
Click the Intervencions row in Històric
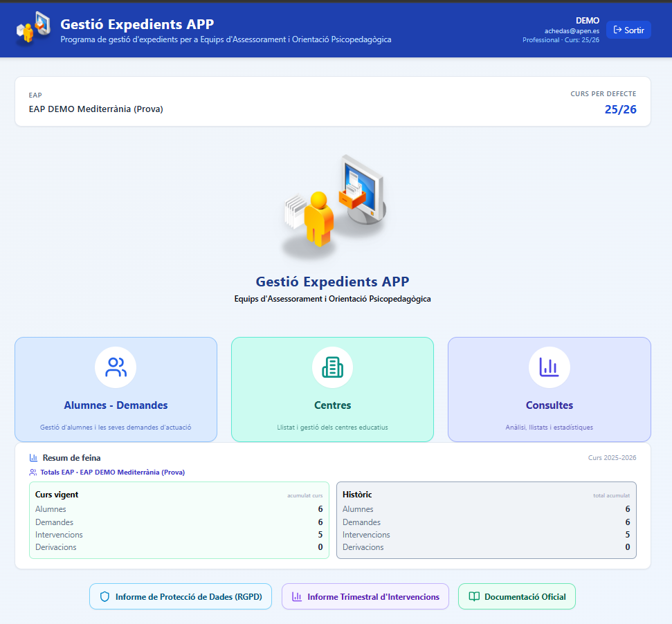487,535
